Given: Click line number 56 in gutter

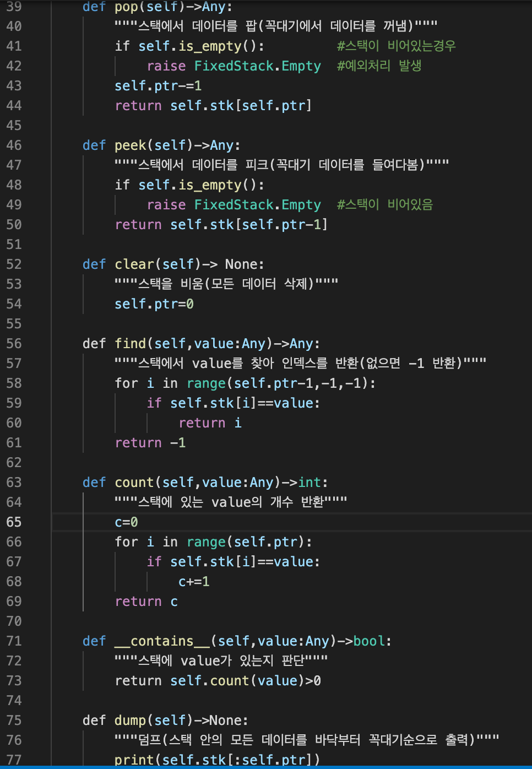Looking at the screenshot, I should pos(14,344).
